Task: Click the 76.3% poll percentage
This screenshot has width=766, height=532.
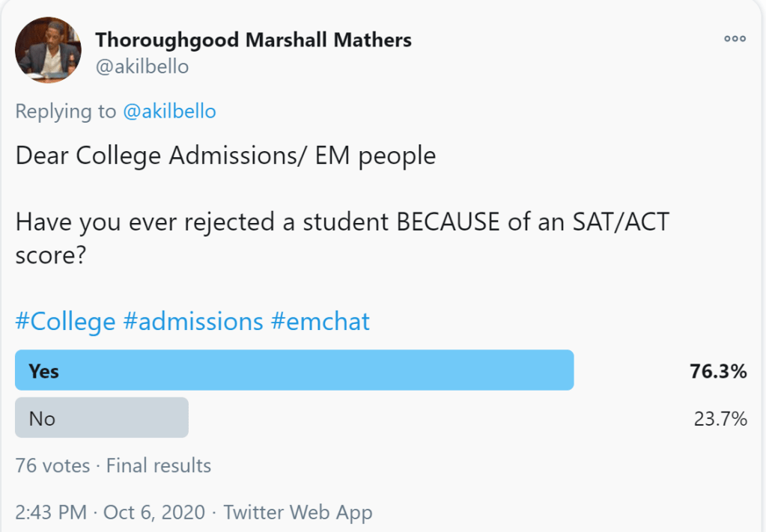Action: tap(718, 371)
